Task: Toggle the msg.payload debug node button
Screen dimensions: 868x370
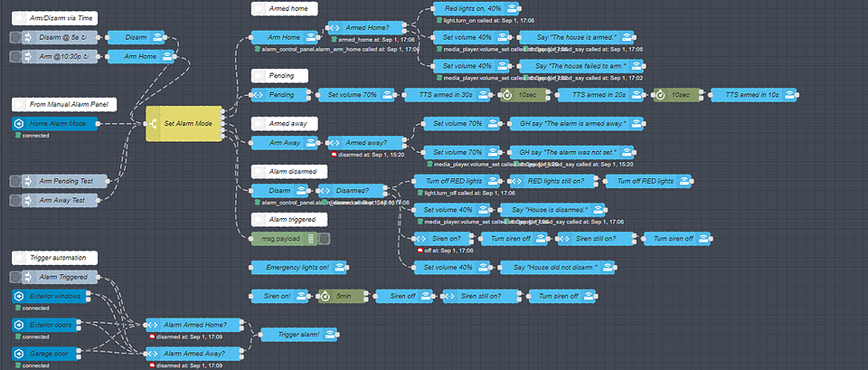Action: [x=325, y=239]
